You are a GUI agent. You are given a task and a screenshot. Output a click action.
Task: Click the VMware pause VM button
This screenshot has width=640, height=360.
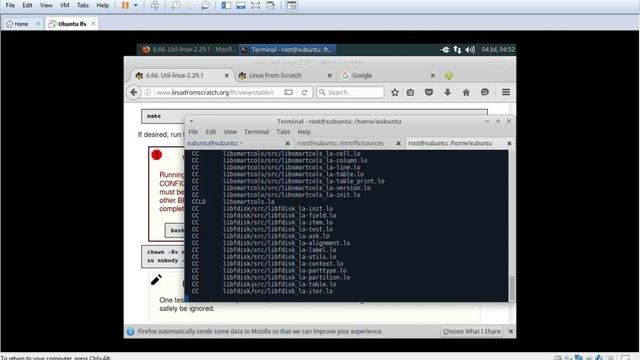pyautogui.click(x=125, y=5)
